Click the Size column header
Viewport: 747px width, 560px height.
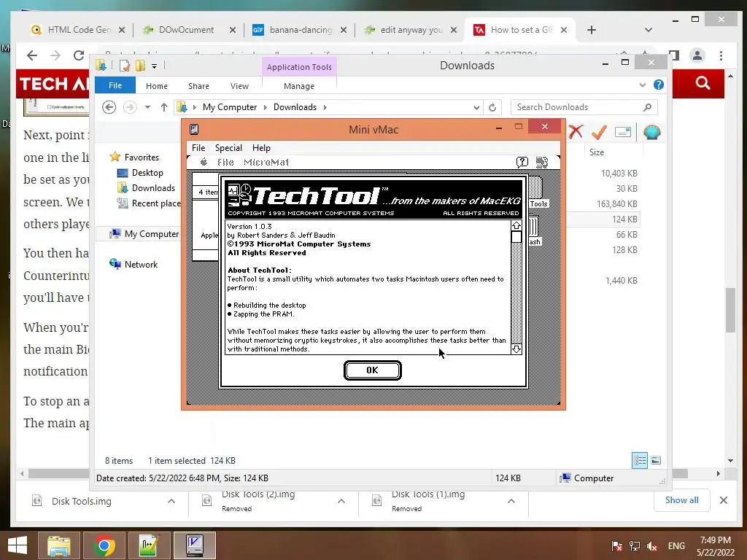[597, 152]
